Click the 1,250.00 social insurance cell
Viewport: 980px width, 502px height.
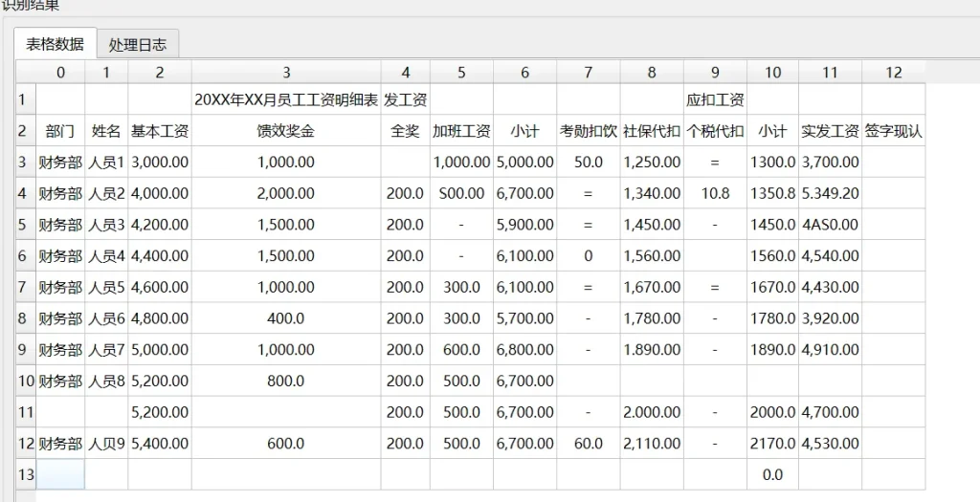coord(652,163)
